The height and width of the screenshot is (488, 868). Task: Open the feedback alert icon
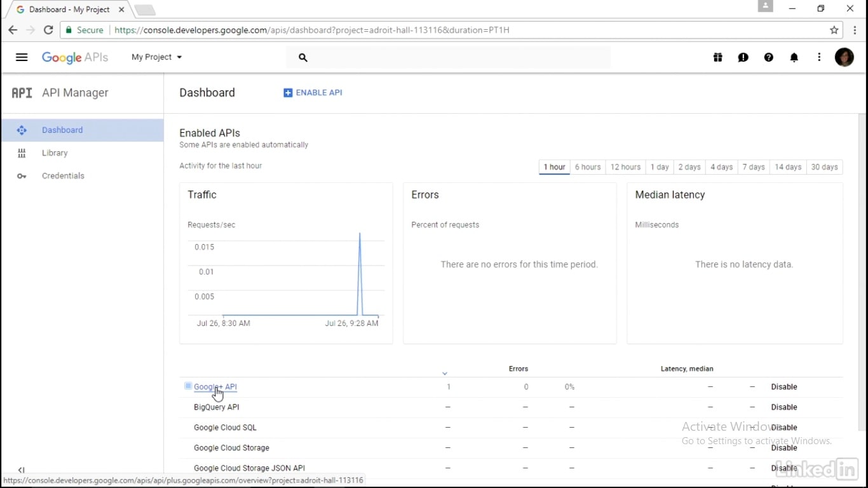[743, 57]
